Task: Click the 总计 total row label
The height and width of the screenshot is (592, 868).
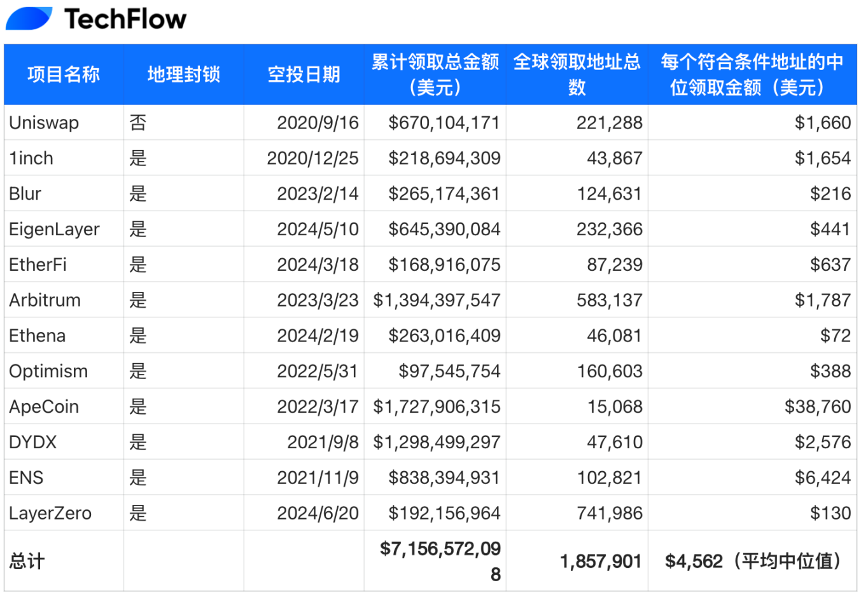Action: (x=27, y=561)
